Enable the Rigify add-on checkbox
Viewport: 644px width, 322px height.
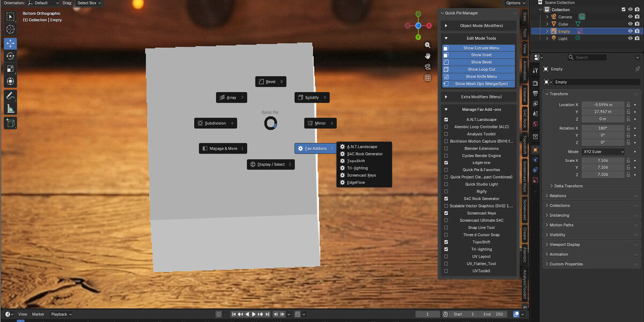(446, 192)
